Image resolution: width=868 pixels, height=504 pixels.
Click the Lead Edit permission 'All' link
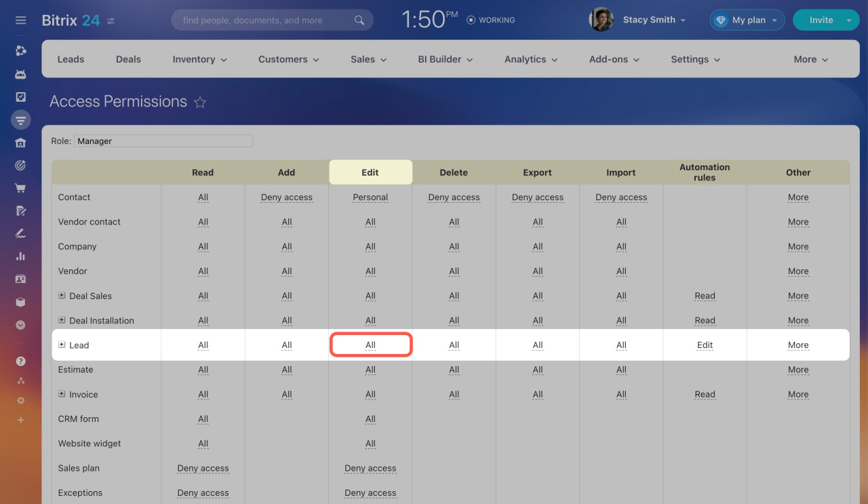tap(370, 345)
